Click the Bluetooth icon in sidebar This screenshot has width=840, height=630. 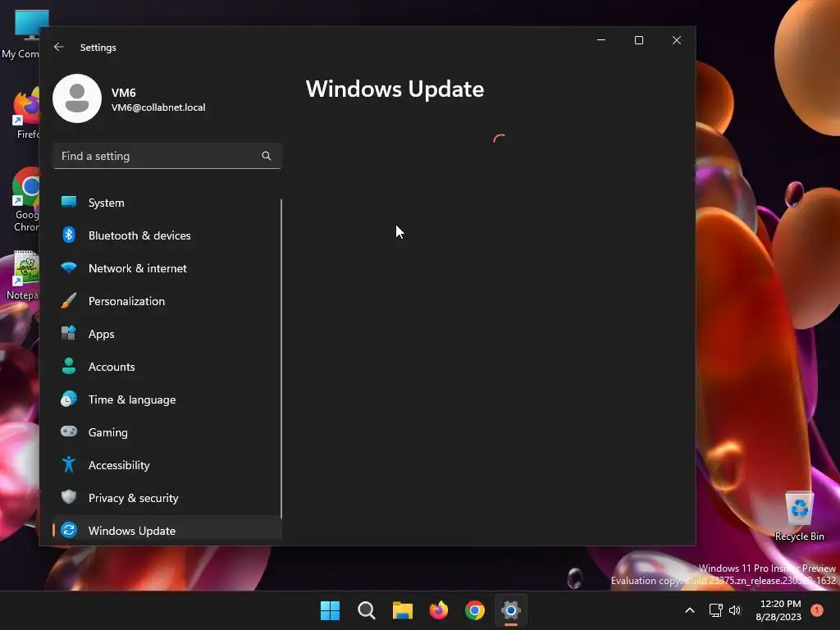coord(69,235)
